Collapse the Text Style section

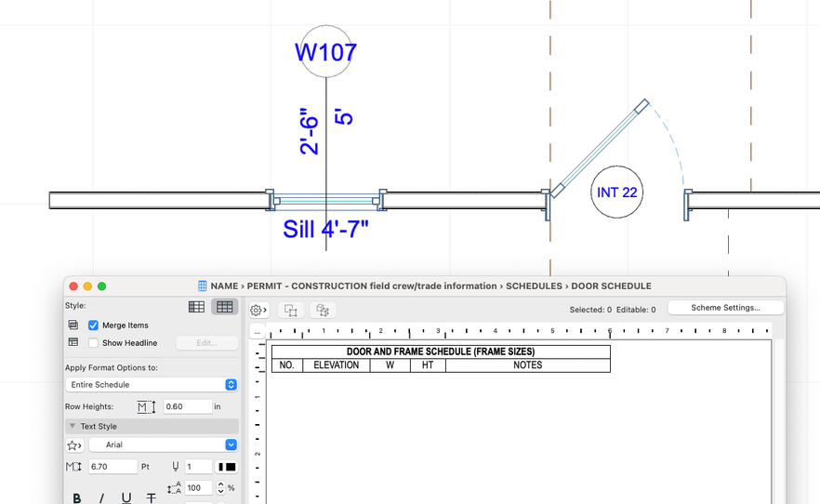pos(73,426)
